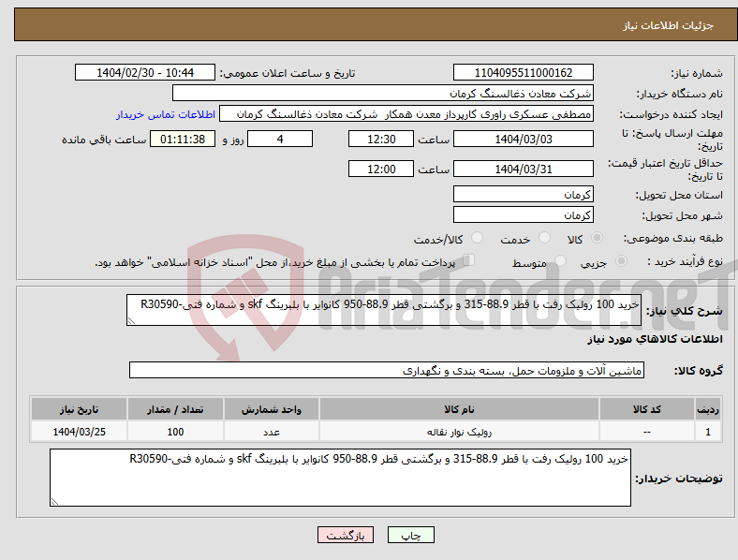This screenshot has width=738, height=560.
Task: Click the شماره نیاز field 1104095511000162
Action: (523, 72)
